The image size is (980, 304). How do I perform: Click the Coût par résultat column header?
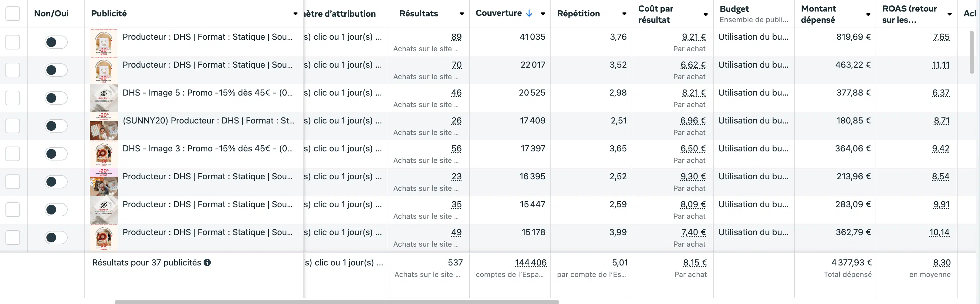click(x=656, y=14)
